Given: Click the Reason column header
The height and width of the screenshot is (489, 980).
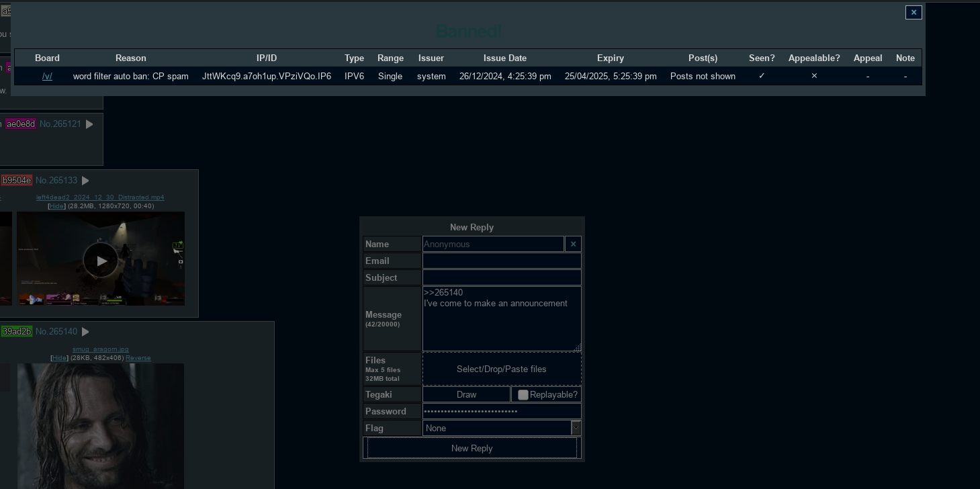Looking at the screenshot, I should (x=131, y=58).
